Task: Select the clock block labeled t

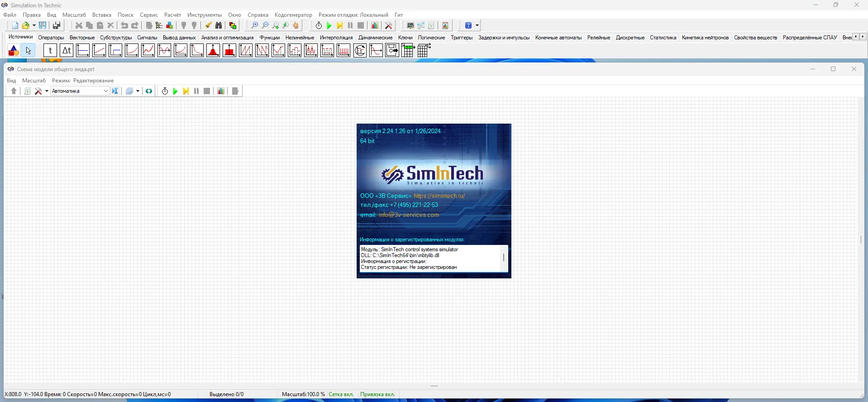Action: pyautogui.click(x=50, y=50)
